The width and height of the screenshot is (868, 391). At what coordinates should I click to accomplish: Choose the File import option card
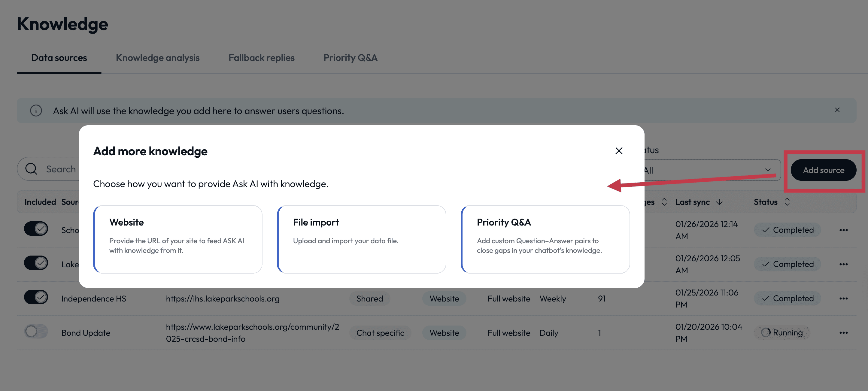tap(361, 239)
